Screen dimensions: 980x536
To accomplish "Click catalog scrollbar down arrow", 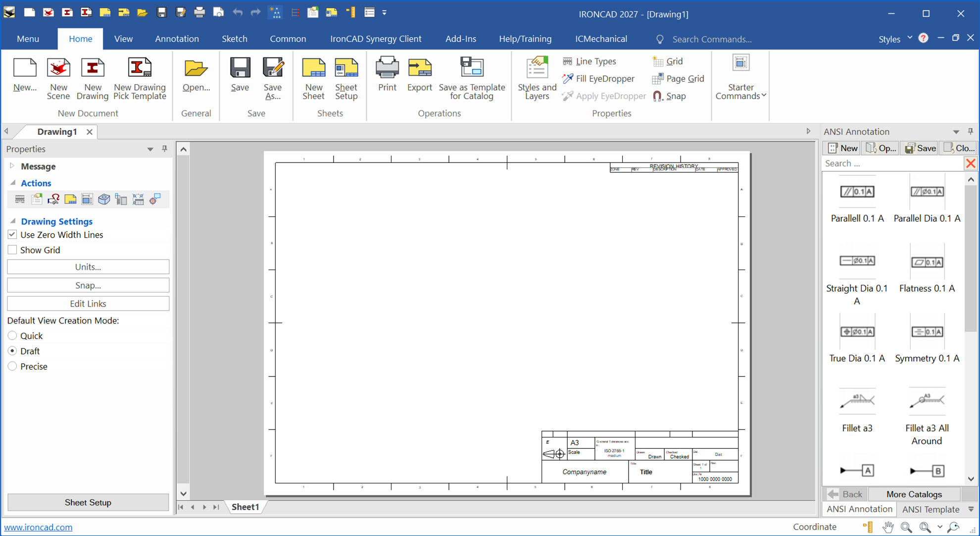I will [971, 479].
